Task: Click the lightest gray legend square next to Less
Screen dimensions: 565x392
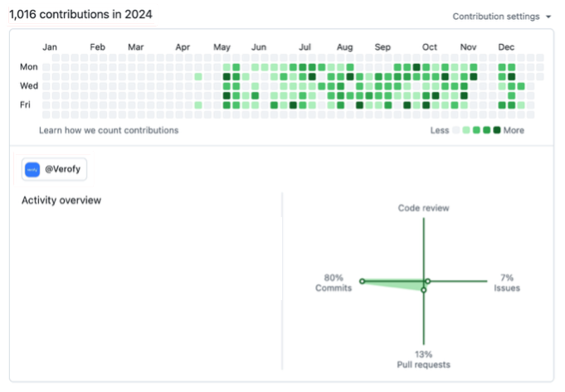Action: (x=455, y=130)
